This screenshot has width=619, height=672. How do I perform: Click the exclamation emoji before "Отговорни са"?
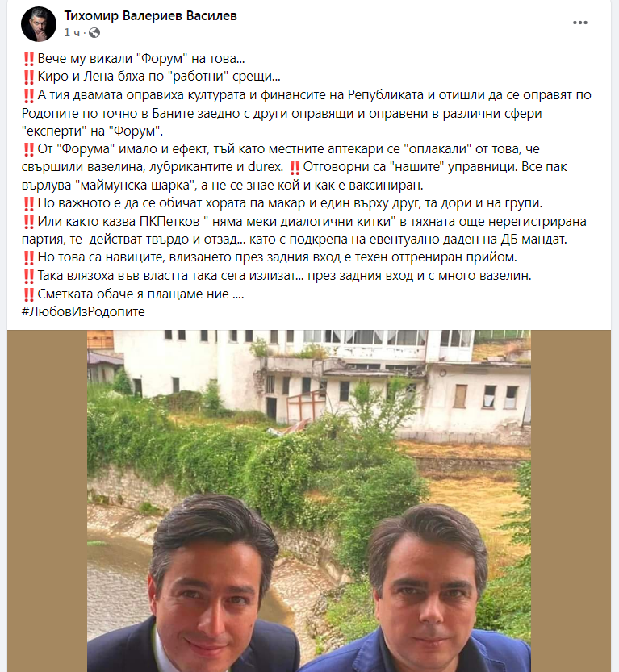pyautogui.click(x=295, y=167)
